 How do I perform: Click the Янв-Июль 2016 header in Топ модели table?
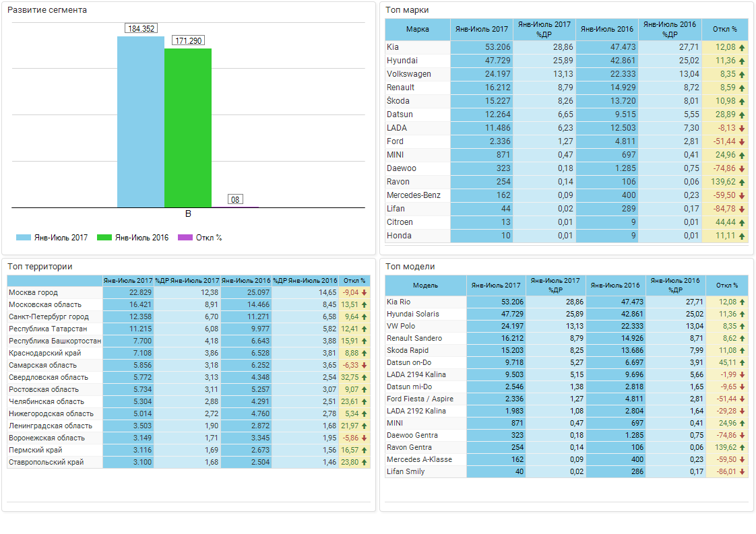point(615,286)
